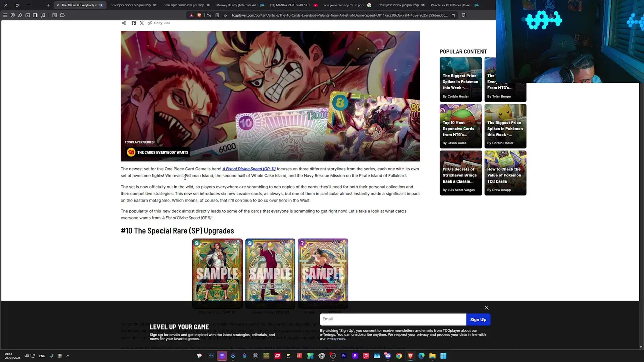Click the volume speaker tray icon
Image resolution: width=644 pixels, height=362 pixels.
click(x=26, y=356)
